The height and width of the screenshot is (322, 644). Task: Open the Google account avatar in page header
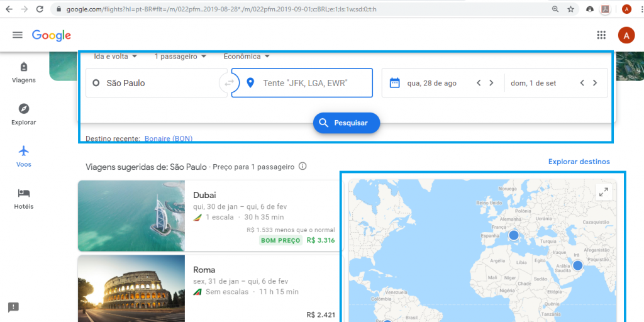pyautogui.click(x=626, y=35)
